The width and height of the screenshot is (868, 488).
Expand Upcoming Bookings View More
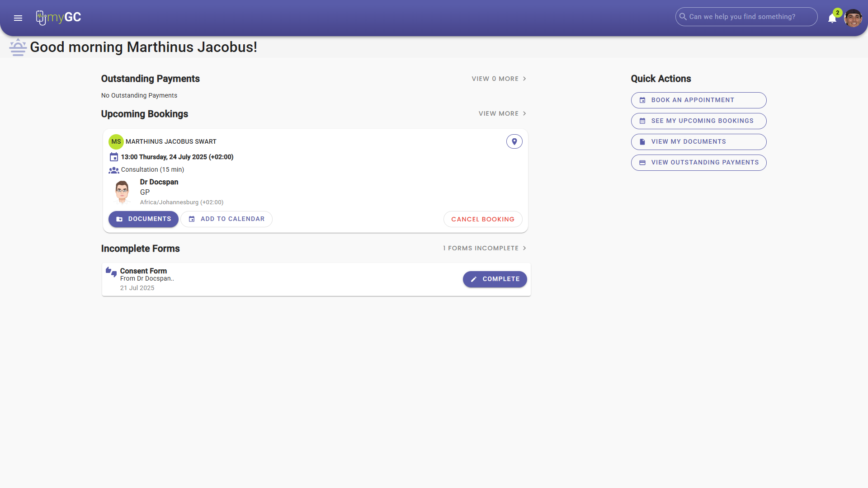(x=502, y=114)
